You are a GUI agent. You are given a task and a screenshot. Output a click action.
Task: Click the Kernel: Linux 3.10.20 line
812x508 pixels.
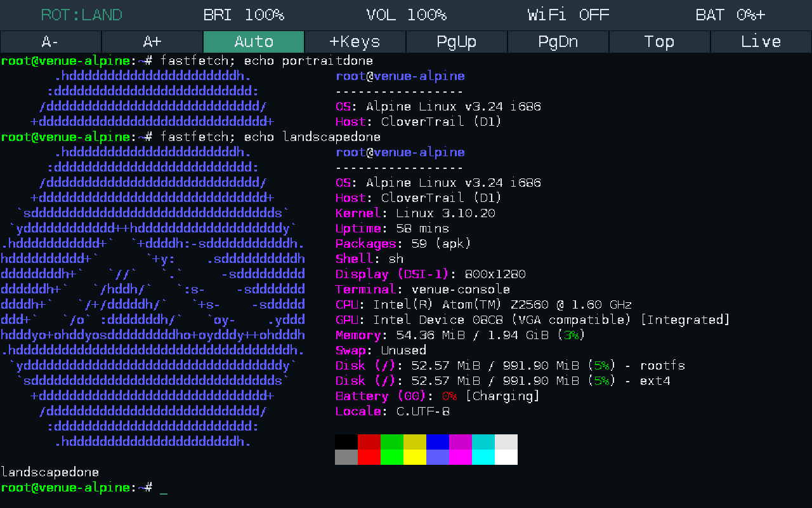click(x=416, y=213)
